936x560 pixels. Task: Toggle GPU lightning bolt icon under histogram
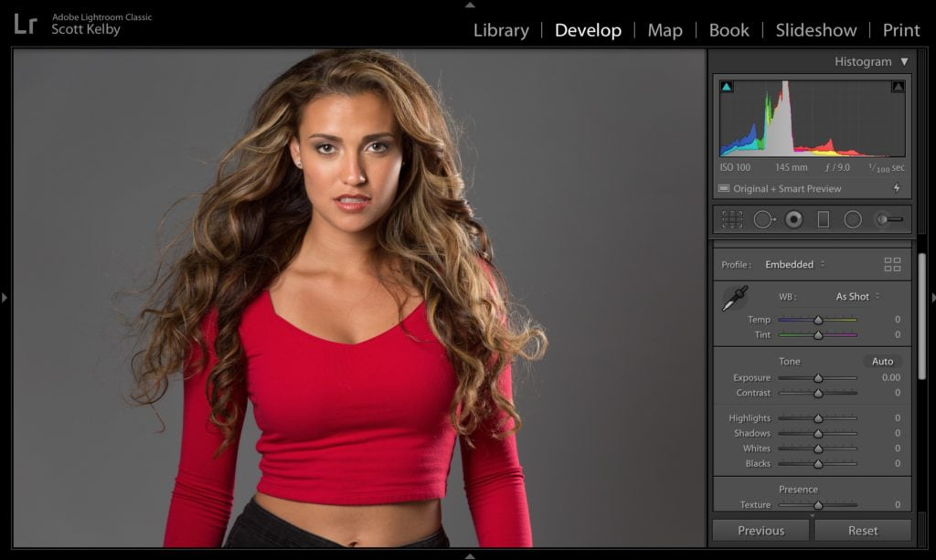click(896, 188)
